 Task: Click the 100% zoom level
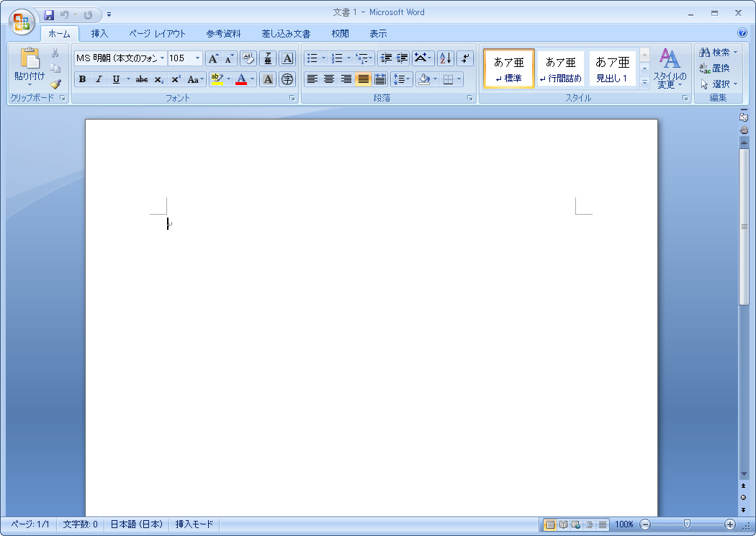[x=624, y=524]
